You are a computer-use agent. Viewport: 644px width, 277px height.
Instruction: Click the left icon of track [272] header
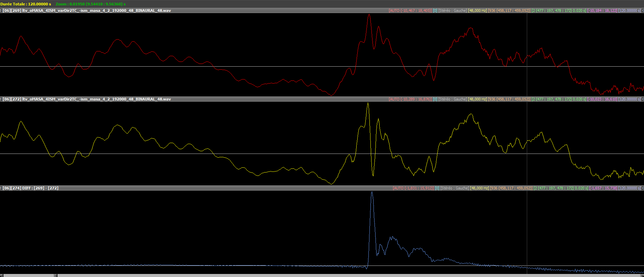pyautogui.click(x=1, y=99)
